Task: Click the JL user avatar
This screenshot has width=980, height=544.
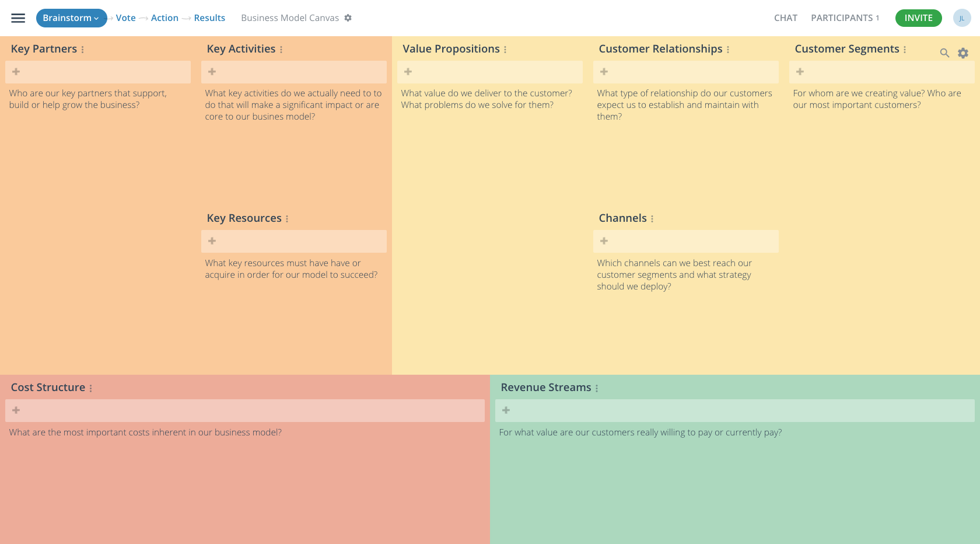Action: coord(962,18)
